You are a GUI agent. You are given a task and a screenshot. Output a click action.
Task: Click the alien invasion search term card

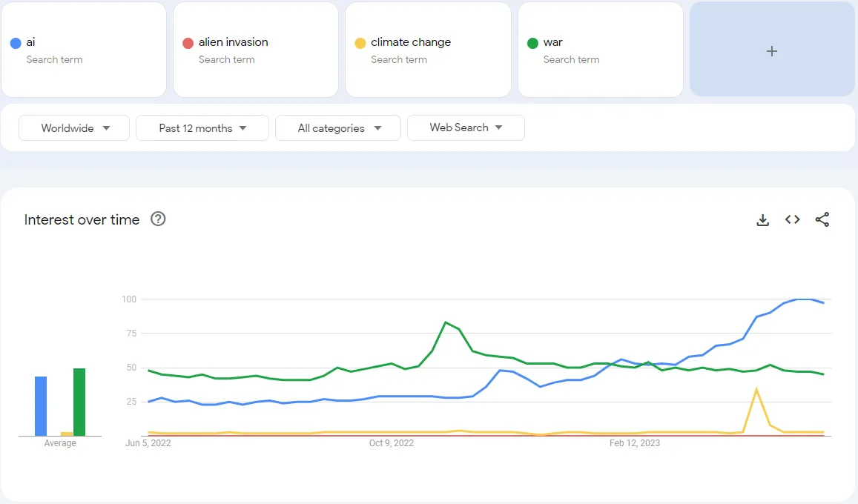click(x=256, y=50)
